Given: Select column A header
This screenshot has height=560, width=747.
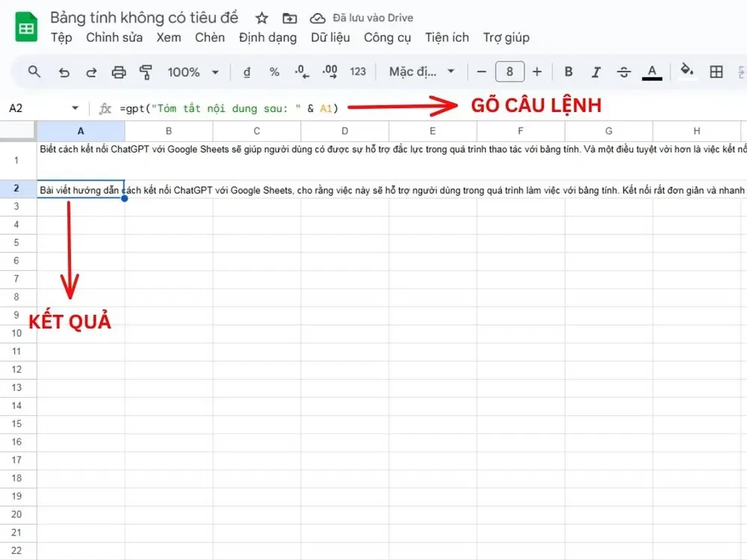Looking at the screenshot, I should 81,131.
